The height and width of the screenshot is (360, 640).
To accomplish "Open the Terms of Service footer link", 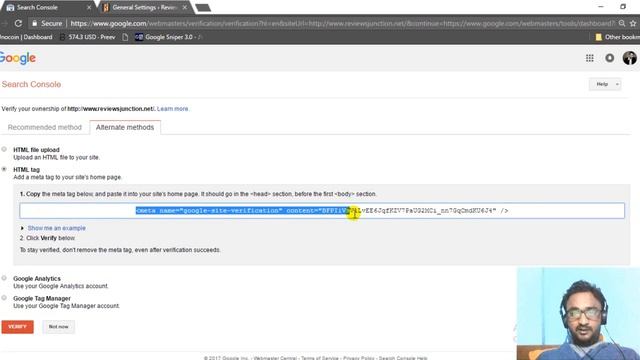I will tap(320, 358).
